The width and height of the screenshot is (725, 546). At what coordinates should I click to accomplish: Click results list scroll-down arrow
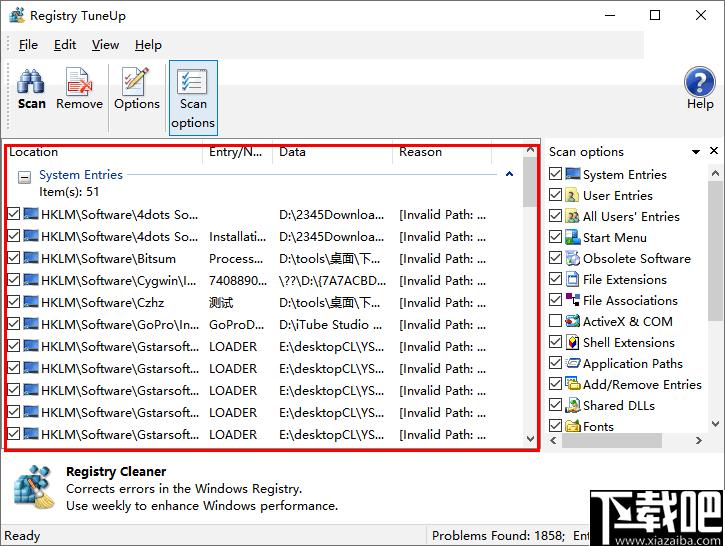[x=530, y=438]
